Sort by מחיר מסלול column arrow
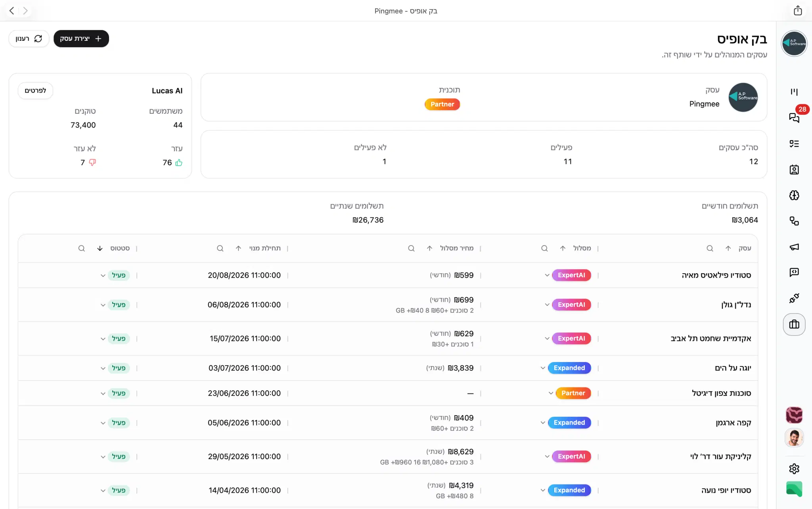This screenshot has height=509, width=812. (429, 248)
